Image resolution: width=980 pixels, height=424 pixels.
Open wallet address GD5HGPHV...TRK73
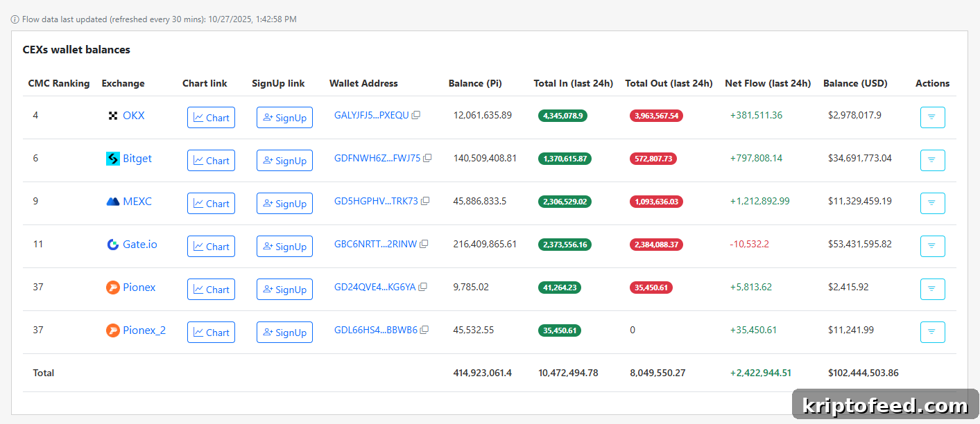pos(377,202)
